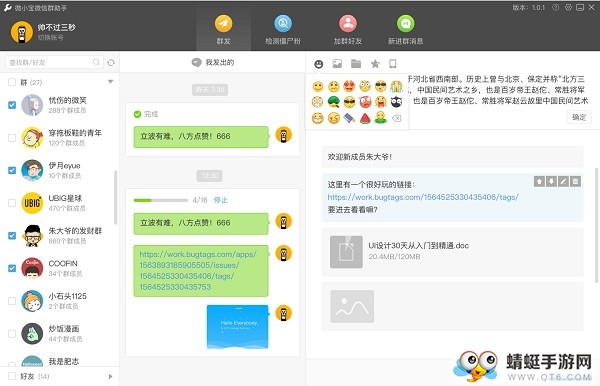This screenshot has width=600, height=386.
Task: Click 切换账号 to switch account
Action: (51, 37)
